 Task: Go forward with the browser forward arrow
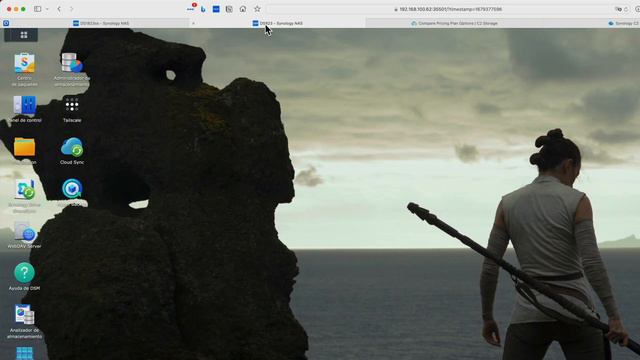[71, 9]
